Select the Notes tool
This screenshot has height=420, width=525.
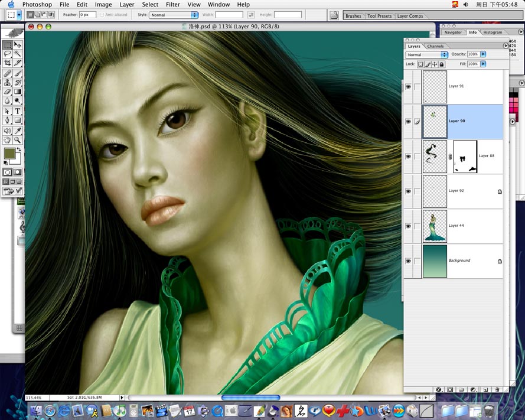click(7, 131)
